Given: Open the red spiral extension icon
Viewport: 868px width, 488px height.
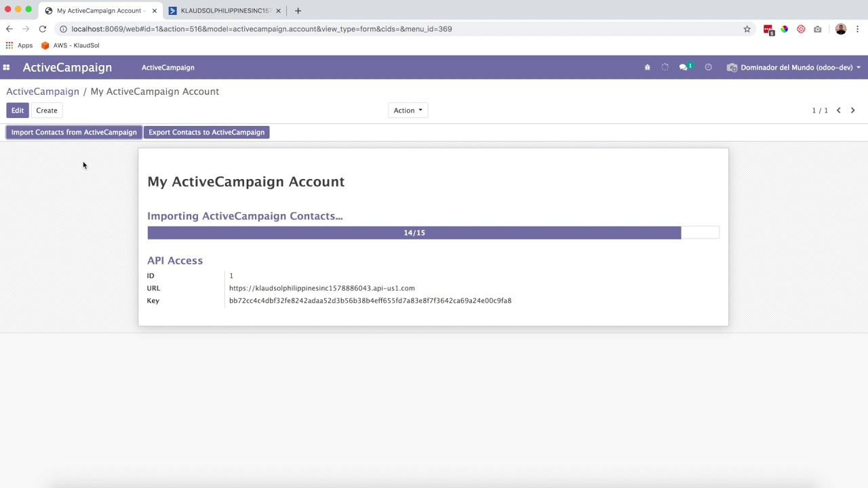Looking at the screenshot, I should [x=801, y=29].
